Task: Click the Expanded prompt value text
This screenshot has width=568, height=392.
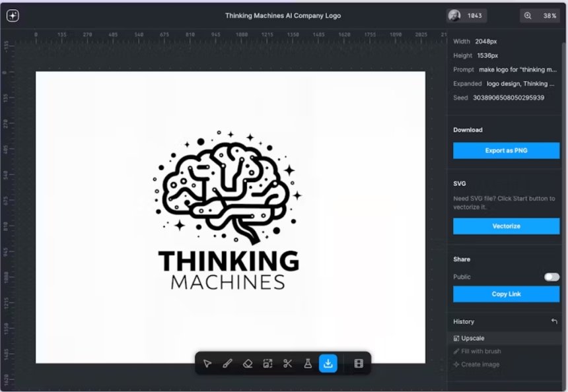Action: pyautogui.click(x=520, y=84)
